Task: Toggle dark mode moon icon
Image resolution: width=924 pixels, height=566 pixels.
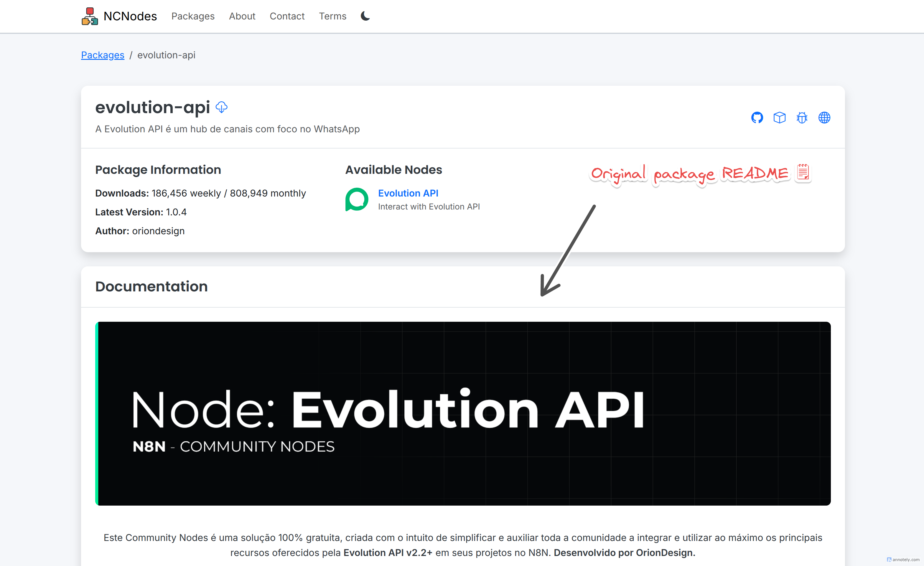Action: (365, 16)
